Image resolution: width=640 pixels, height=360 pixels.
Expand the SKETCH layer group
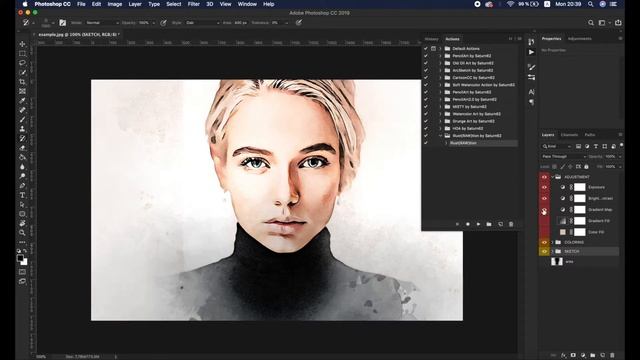(x=552, y=251)
